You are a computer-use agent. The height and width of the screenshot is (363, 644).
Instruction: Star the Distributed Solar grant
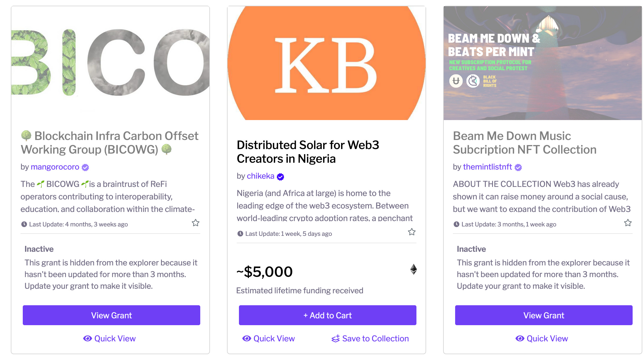pos(412,232)
